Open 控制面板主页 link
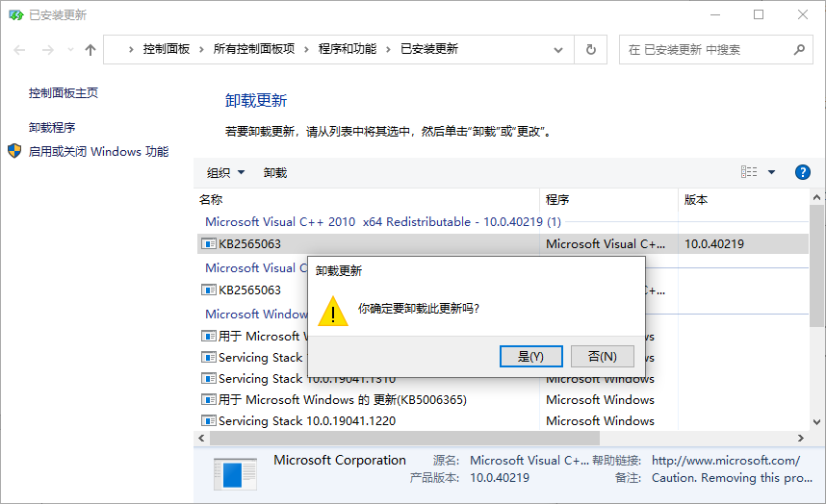Screen dimensions: 826x504 pos(64,93)
